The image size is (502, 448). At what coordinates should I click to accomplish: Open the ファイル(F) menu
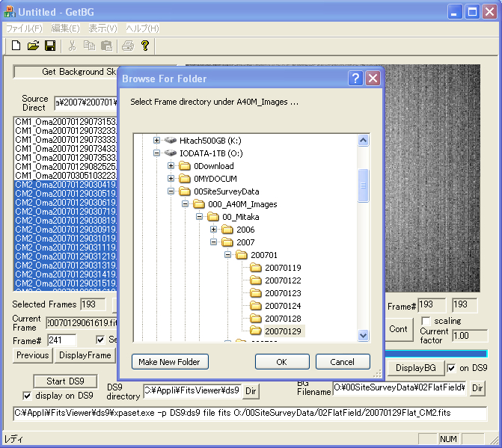(24, 28)
